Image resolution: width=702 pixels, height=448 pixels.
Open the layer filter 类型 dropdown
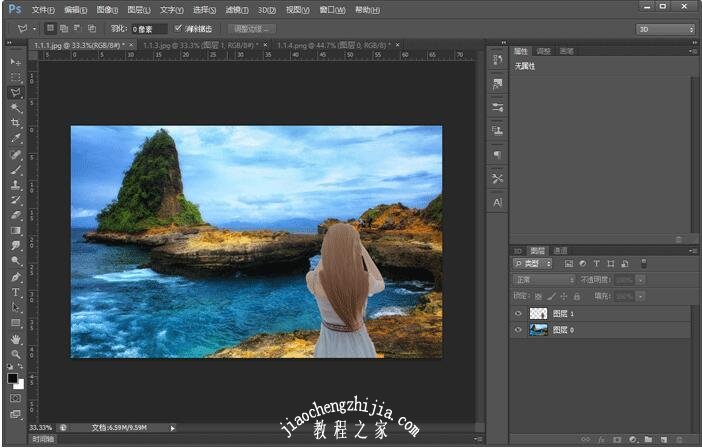532,263
